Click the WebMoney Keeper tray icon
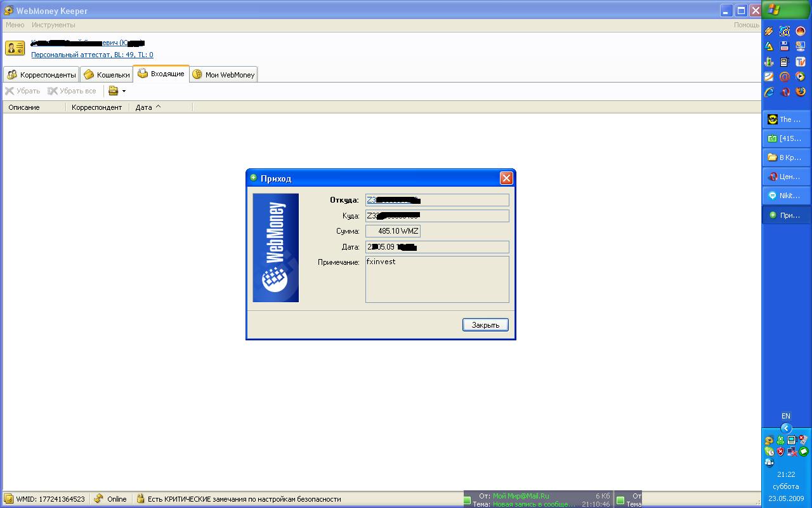The image size is (812, 508). click(769, 440)
